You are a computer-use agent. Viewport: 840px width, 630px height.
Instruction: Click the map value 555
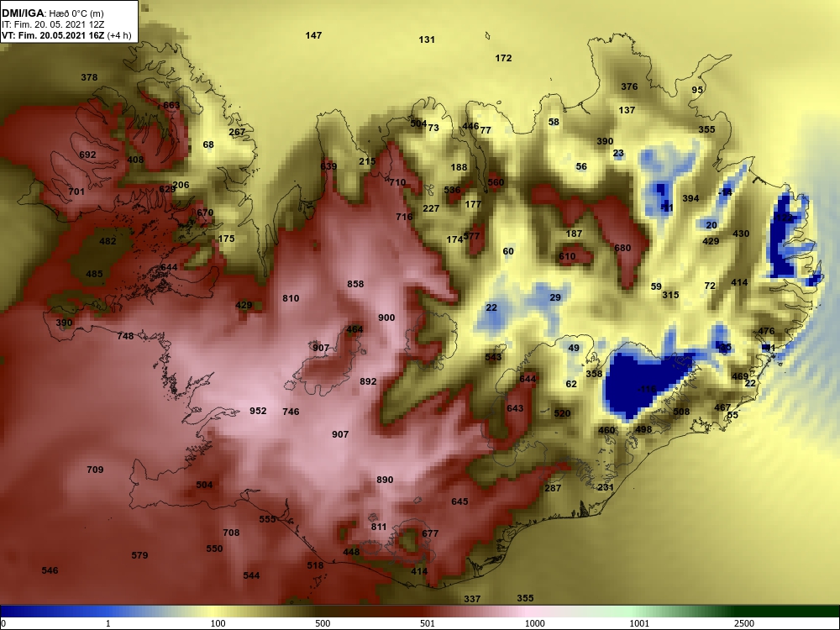click(267, 519)
